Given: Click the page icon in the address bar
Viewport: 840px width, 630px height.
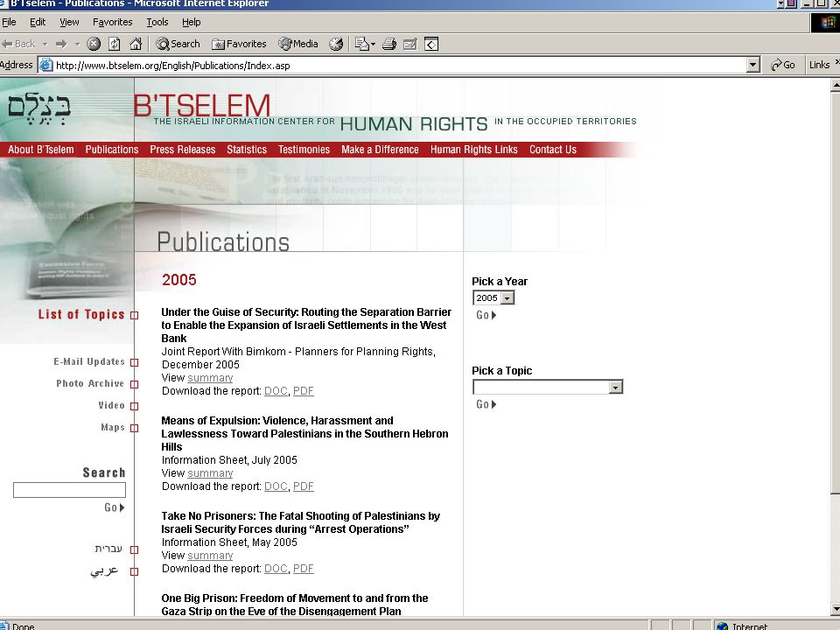Looking at the screenshot, I should tap(46, 66).
